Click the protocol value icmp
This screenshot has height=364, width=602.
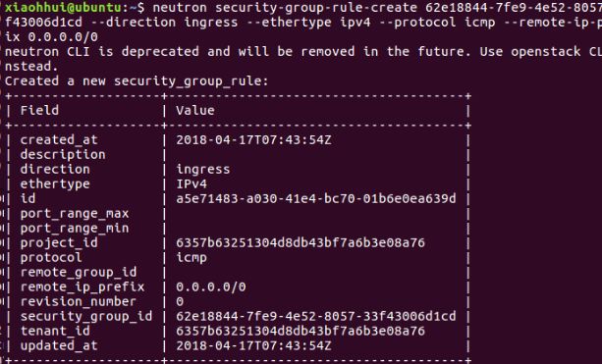192,258
